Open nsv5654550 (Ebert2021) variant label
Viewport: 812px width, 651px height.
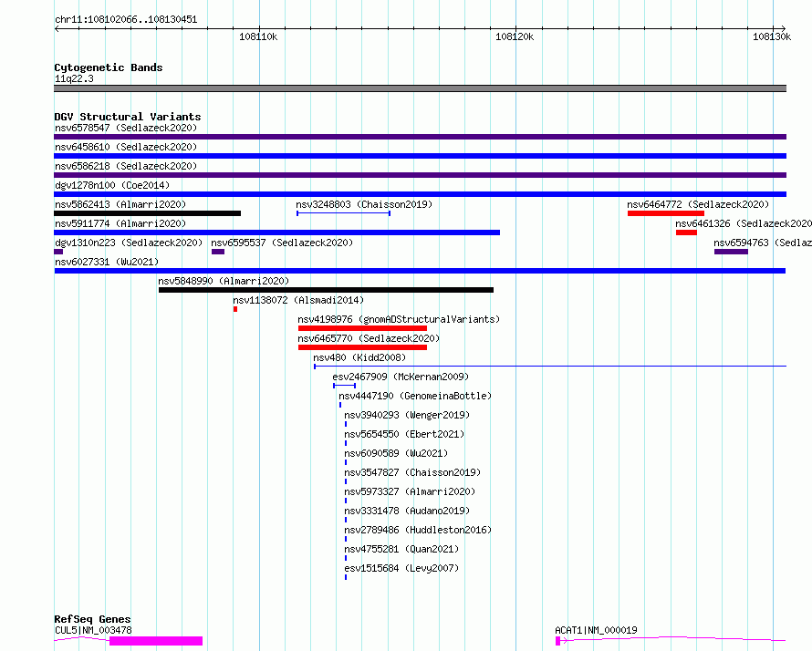(404, 434)
